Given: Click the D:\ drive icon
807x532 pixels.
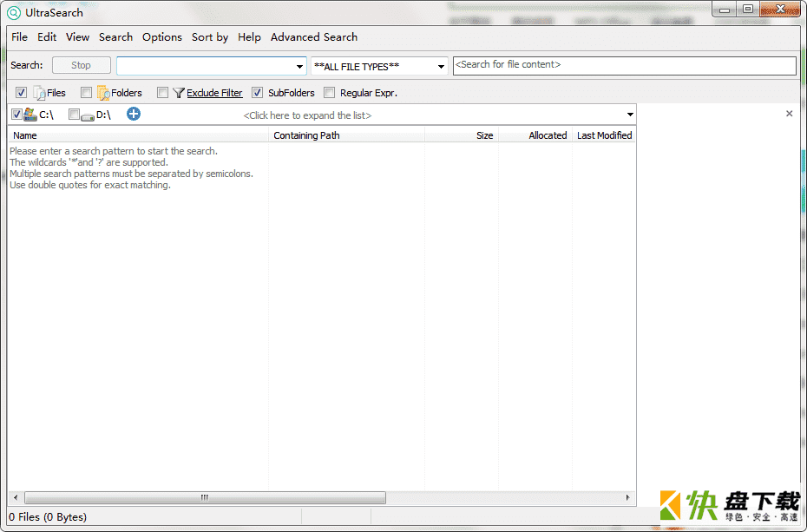Looking at the screenshot, I should 88,115.
